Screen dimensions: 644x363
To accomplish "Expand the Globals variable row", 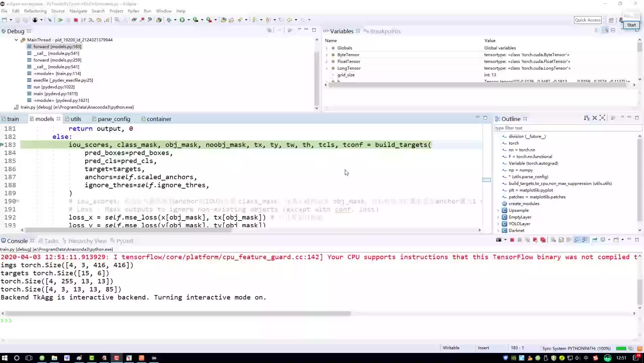I will coord(326,48).
